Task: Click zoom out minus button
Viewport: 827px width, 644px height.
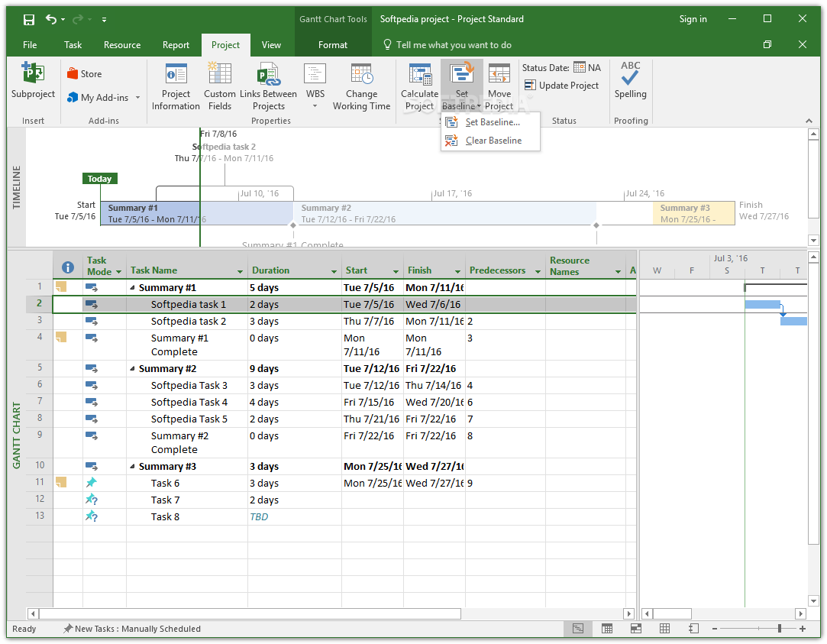Action: pyautogui.click(x=715, y=629)
